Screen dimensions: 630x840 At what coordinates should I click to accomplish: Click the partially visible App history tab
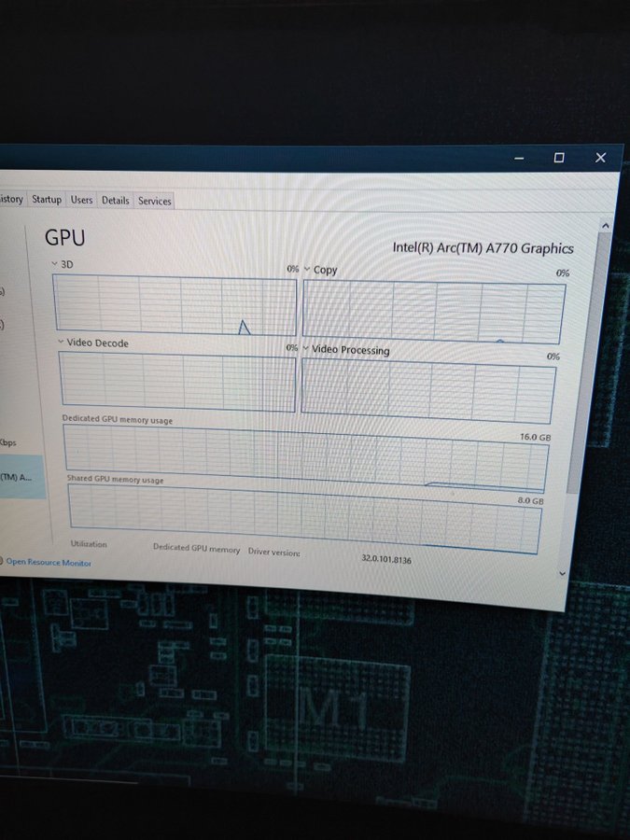[x=11, y=199]
